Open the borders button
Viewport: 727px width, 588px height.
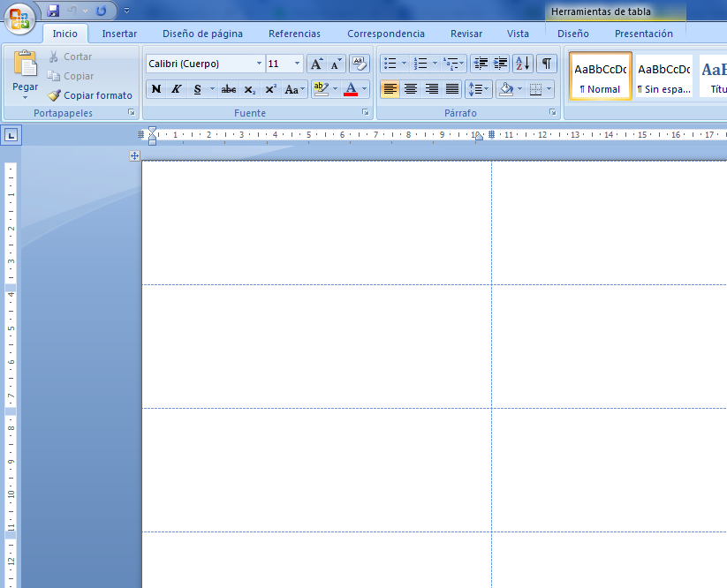[535, 89]
